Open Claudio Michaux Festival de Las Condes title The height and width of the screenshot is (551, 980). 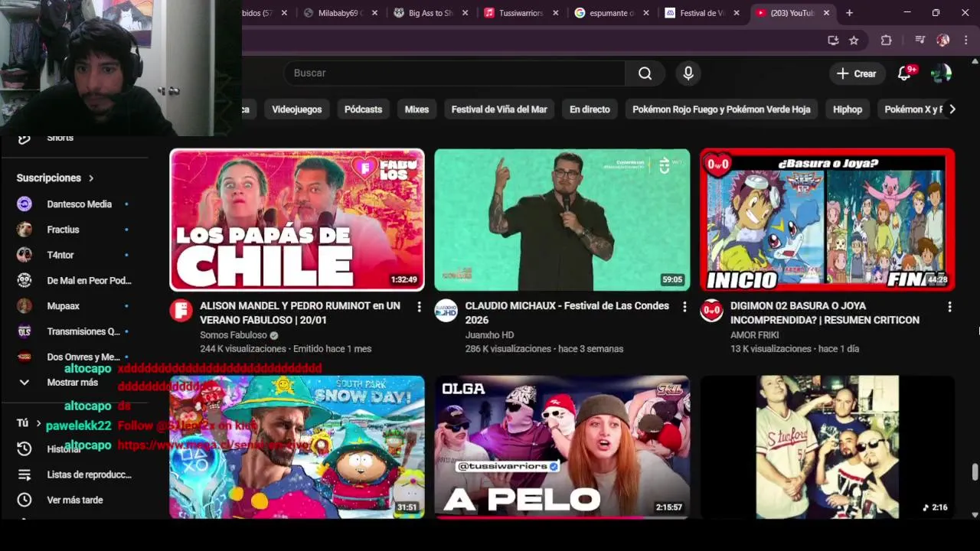tap(567, 313)
